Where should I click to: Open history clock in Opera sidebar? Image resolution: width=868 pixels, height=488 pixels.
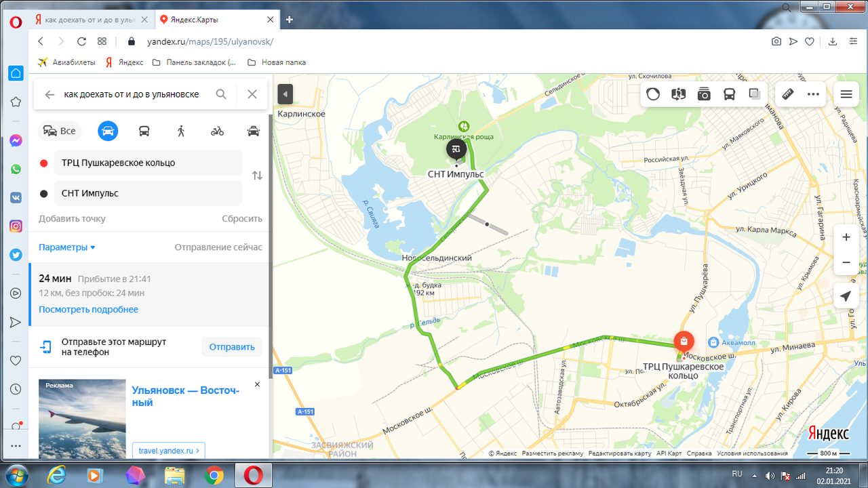(16, 390)
